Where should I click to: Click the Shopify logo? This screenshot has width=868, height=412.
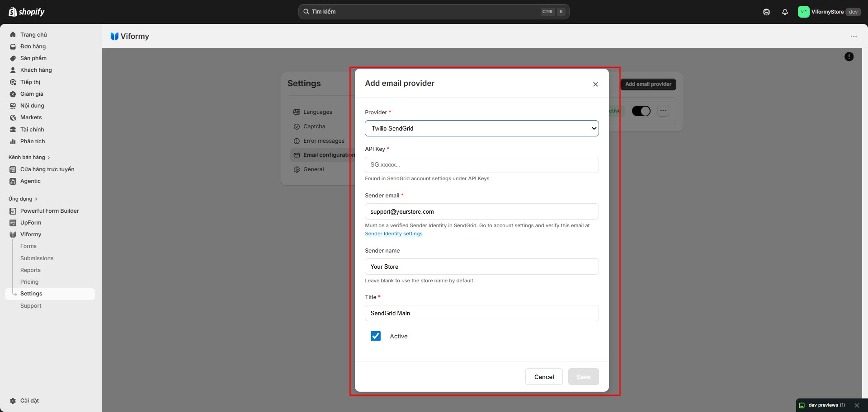[27, 12]
